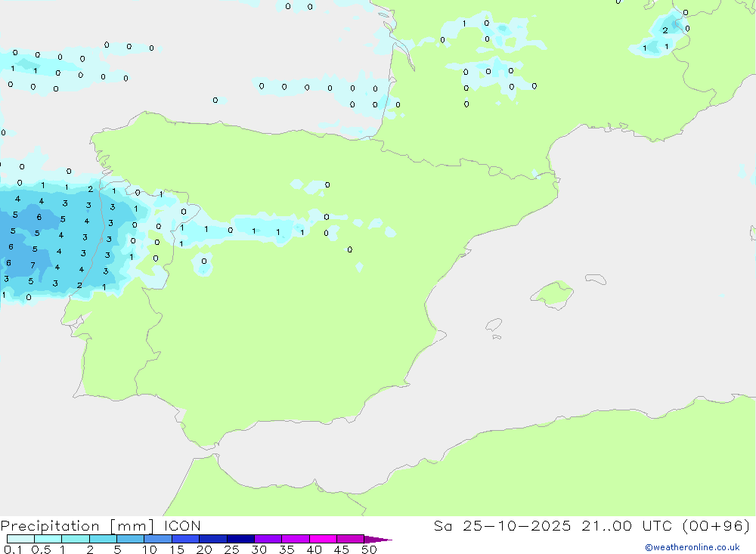Select the 35–40 mm legend swatch
The image size is (756, 554).
(296, 539)
